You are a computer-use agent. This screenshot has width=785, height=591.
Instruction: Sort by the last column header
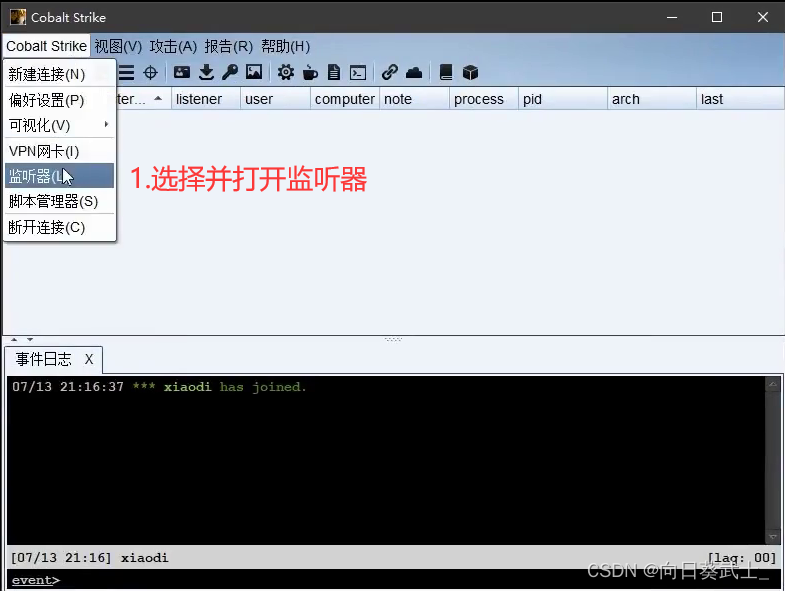click(739, 99)
